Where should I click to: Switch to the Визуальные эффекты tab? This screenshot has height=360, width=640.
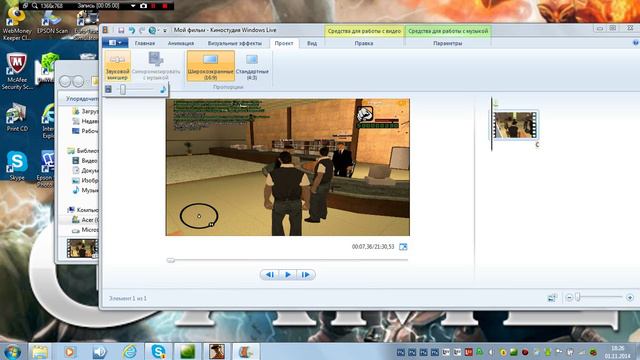[235, 43]
